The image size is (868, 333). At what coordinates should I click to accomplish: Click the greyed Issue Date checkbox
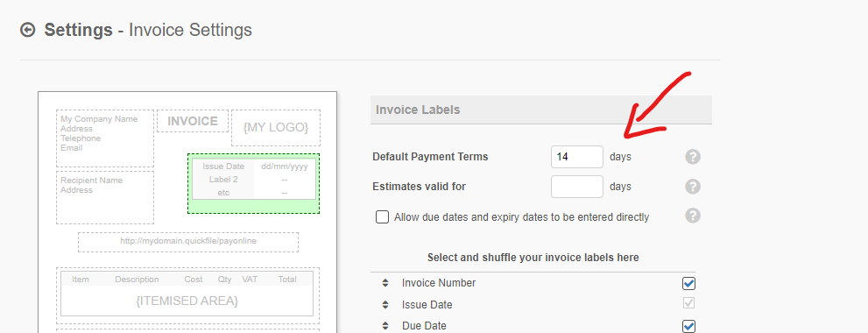click(688, 303)
